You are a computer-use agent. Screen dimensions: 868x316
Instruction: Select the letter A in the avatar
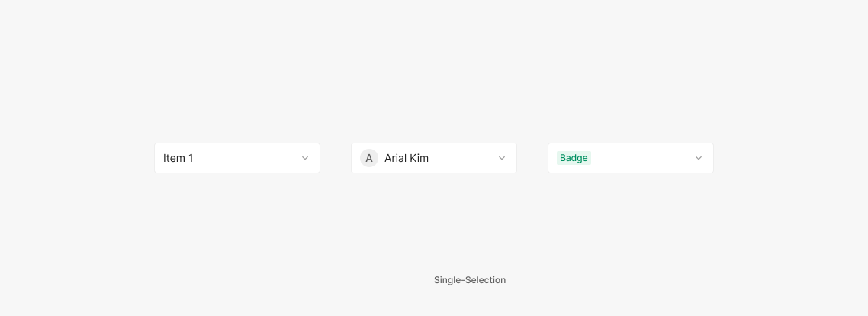pyautogui.click(x=369, y=158)
